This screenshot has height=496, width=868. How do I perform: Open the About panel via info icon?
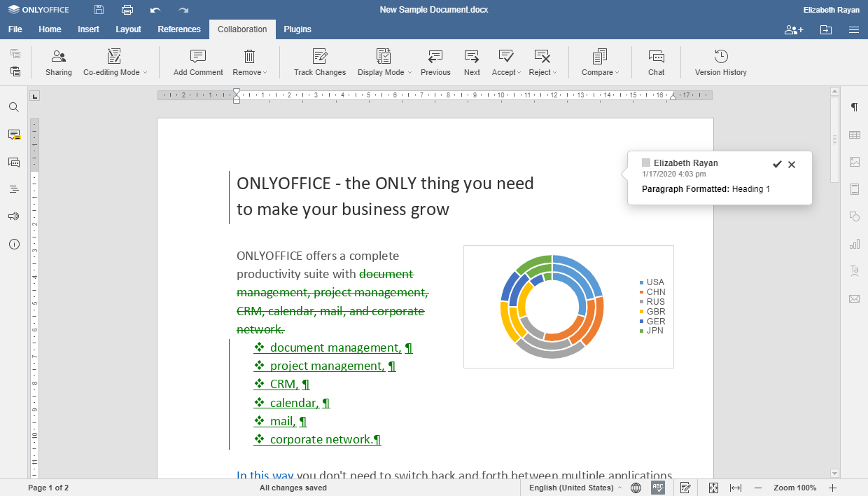(14, 243)
